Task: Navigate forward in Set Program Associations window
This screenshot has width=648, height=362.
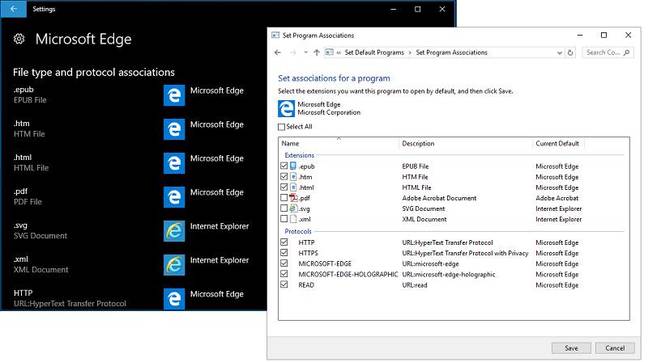Action: click(x=293, y=52)
